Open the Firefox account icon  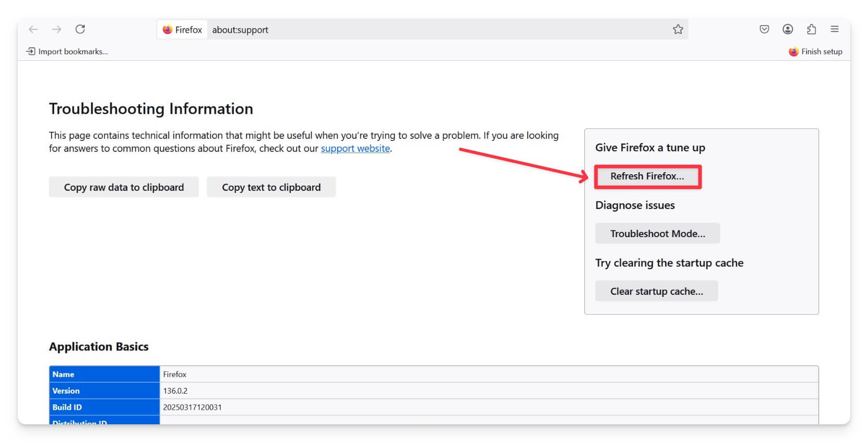pyautogui.click(x=788, y=29)
